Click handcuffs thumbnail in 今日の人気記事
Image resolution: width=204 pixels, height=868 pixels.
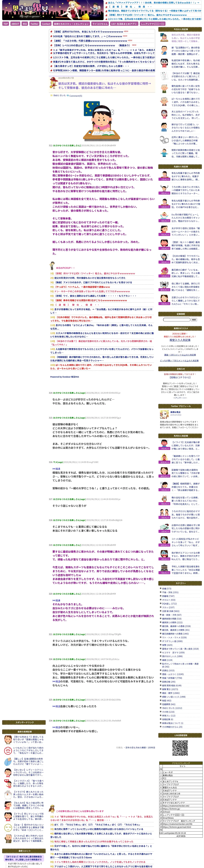coord(164,140)
